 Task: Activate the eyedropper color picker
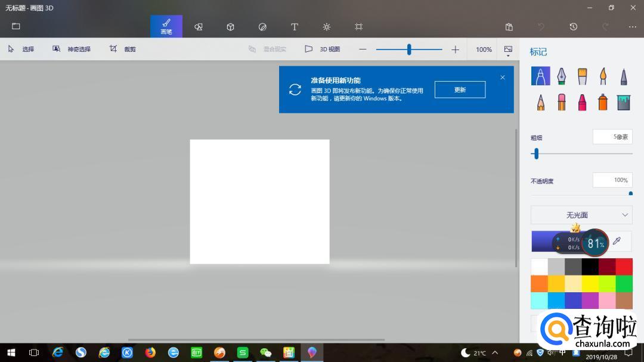(x=617, y=241)
